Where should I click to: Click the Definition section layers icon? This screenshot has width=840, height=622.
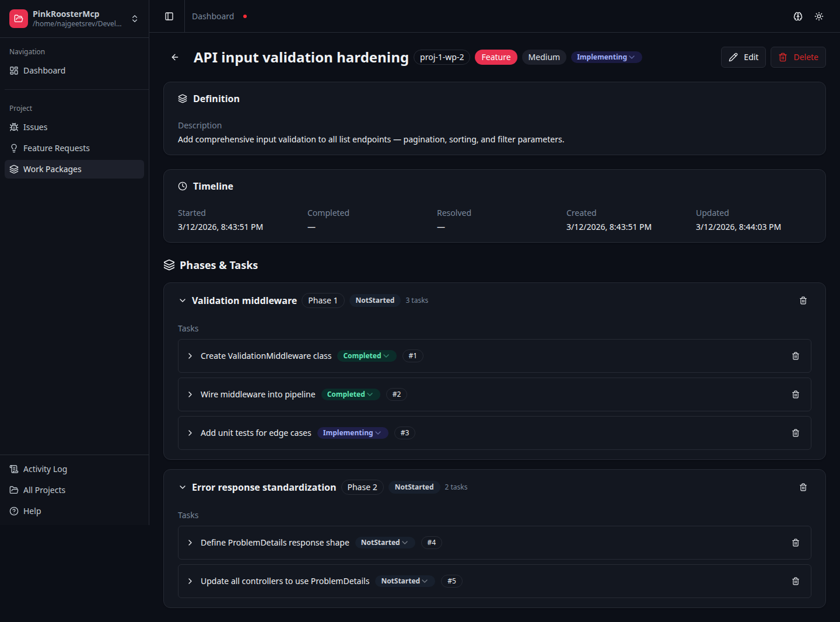click(x=183, y=99)
